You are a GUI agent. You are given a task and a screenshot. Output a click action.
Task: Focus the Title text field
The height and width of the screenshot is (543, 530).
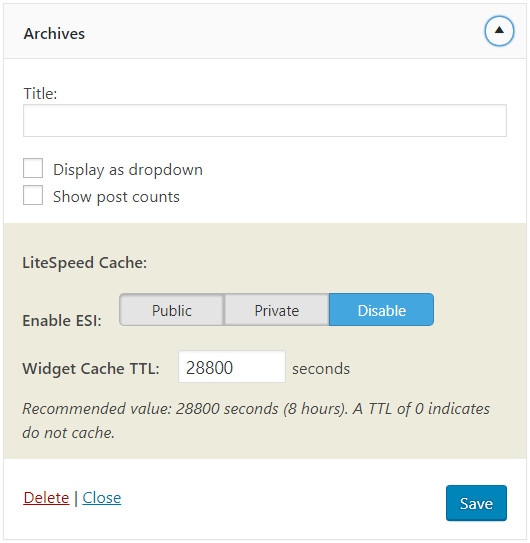(265, 121)
